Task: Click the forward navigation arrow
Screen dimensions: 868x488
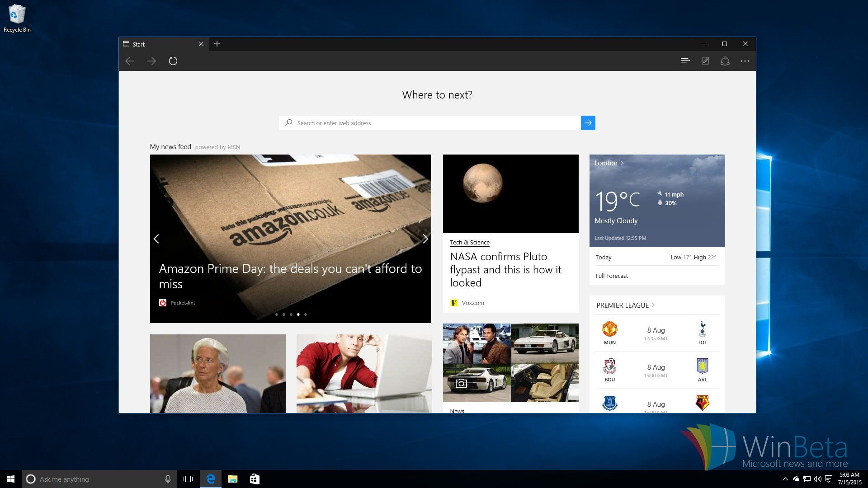Action: [151, 61]
